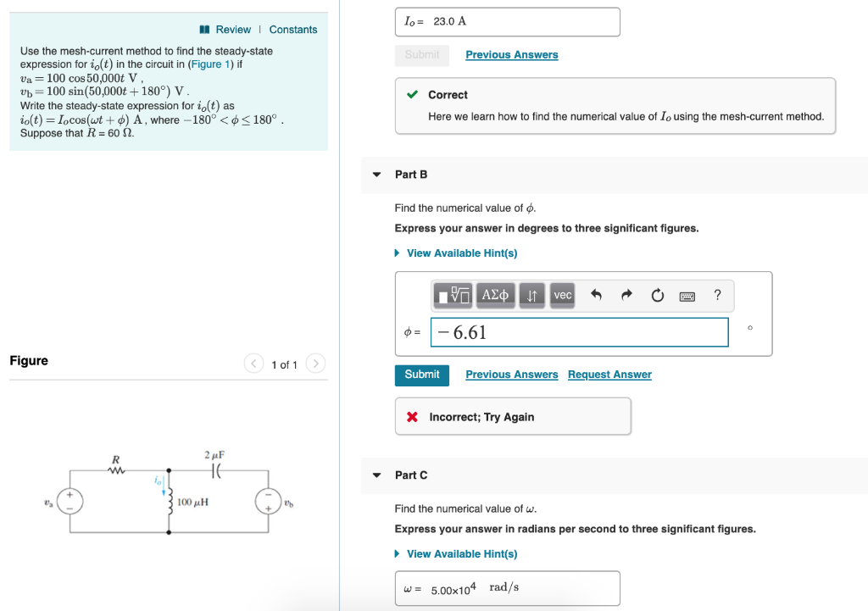868x611 pixels.
Task: Submit the phi answer for Part B
Action: click(421, 375)
